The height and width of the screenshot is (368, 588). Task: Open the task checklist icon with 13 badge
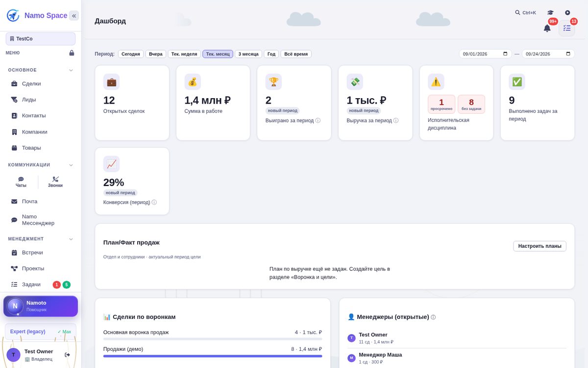pos(567,28)
